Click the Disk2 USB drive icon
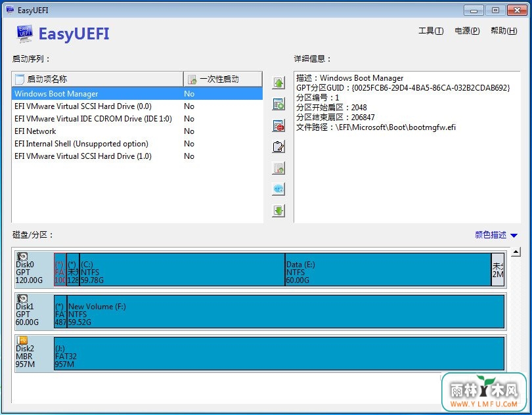The width and height of the screenshot is (532, 415). click(x=22, y=340)
